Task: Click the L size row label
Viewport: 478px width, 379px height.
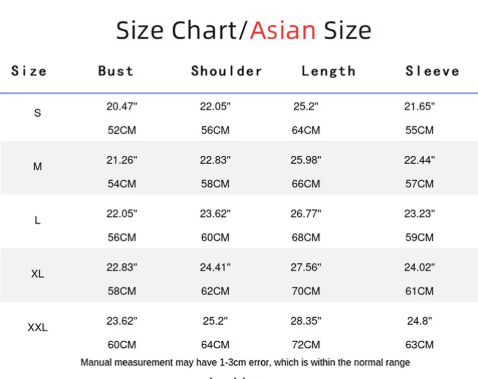Action: (37, 220)
